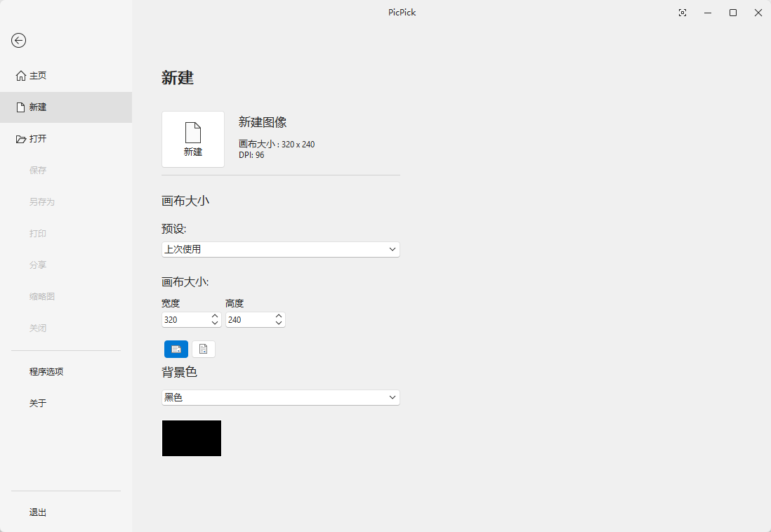
Task: Open the 主页 home page
Action: point(66,76)
